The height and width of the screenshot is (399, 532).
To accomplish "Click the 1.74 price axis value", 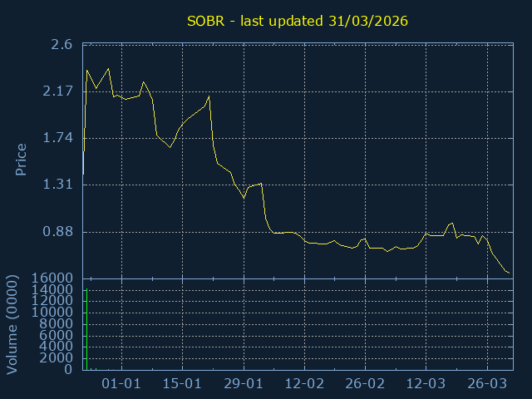I will coord(57,138).
